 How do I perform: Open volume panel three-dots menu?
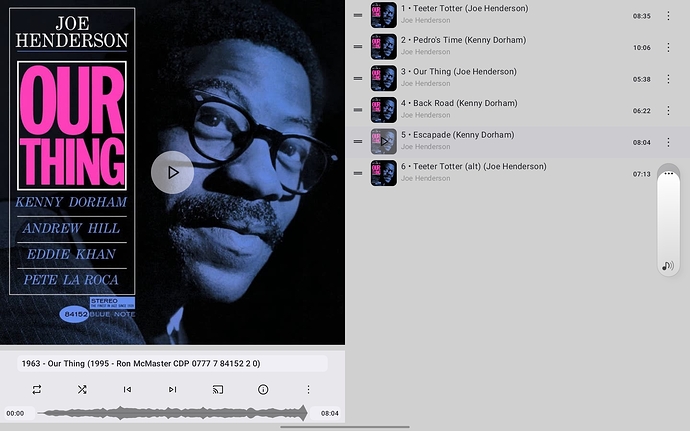coord(668,173)
